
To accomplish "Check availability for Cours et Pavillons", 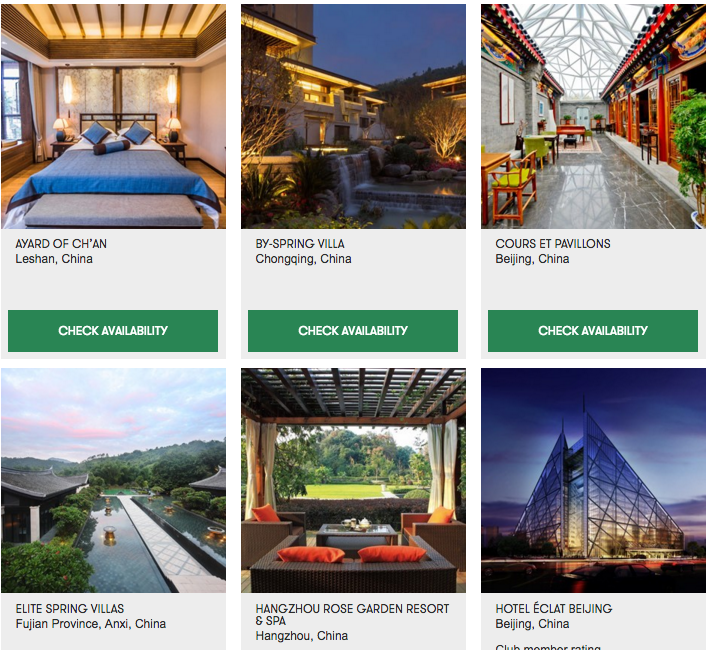I will [593, 331].
